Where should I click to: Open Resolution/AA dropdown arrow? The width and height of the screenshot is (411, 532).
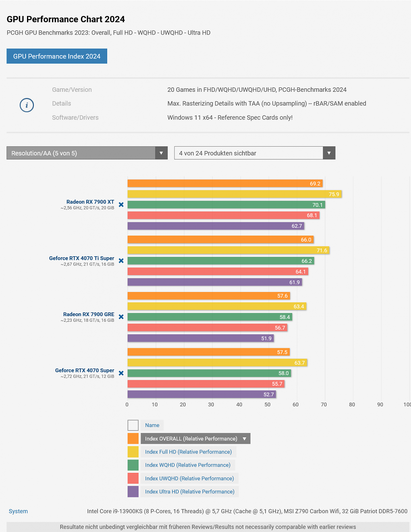pyautogui.click(x=161, y=153)
